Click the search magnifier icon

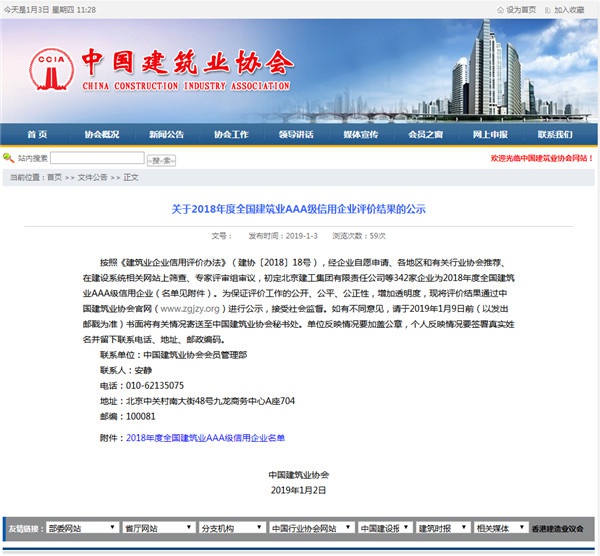[8, 158]
